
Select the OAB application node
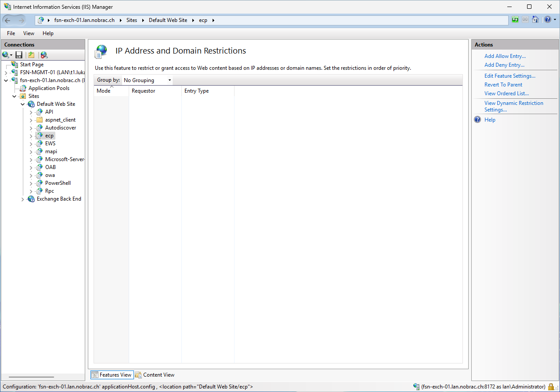(51, 167)
